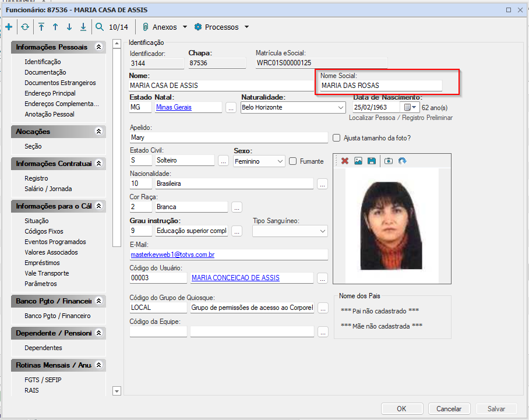
Task: Delete photo with red X icon
Action: (345, 161)
